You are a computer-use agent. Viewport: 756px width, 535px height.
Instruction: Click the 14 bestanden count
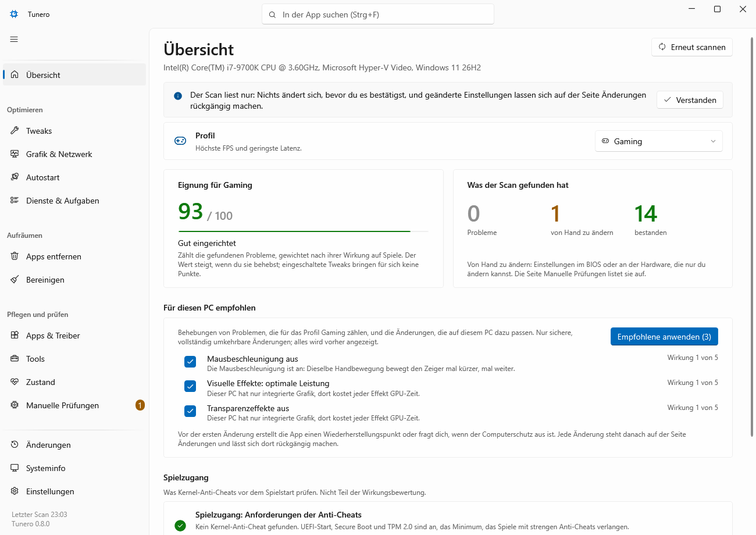pos(646,214)
